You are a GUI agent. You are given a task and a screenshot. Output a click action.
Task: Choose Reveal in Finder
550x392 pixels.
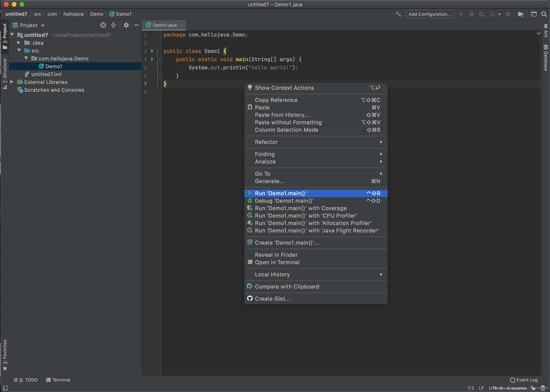tap(316, 255)
